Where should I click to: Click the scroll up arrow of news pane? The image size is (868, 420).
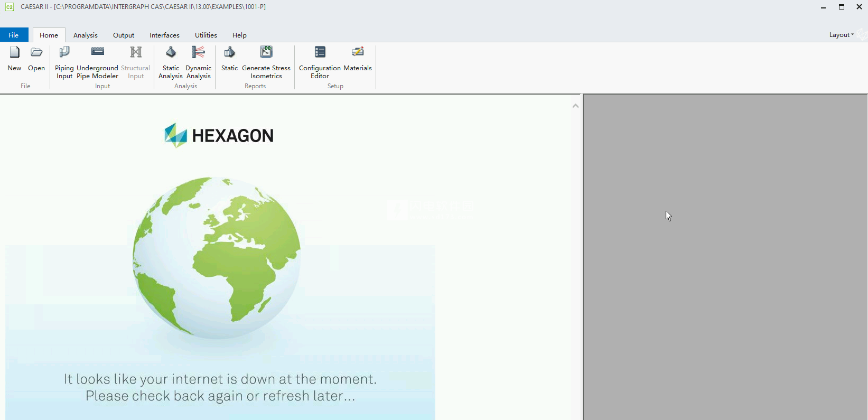click(575, 106)
